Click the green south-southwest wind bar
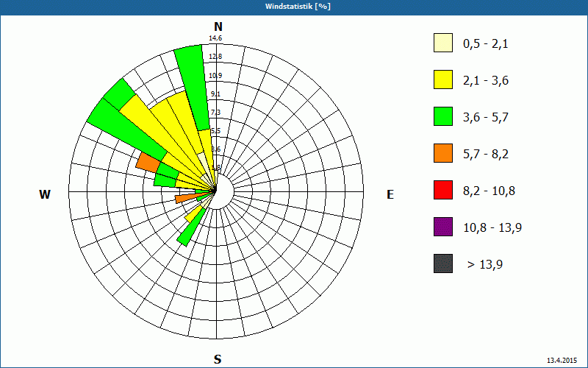The height and width of the screenshot is (368, 588). point(192,227)
